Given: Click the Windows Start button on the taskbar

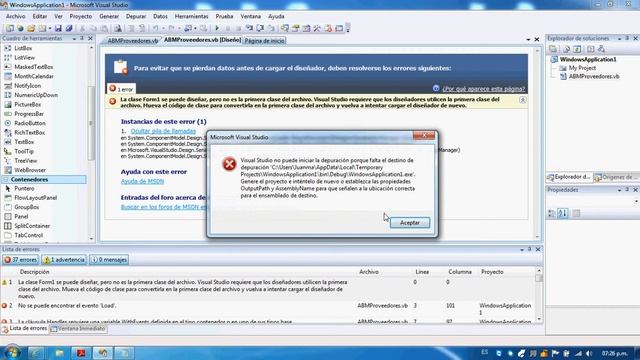Looking at the screenshot, I should (11, 352).
